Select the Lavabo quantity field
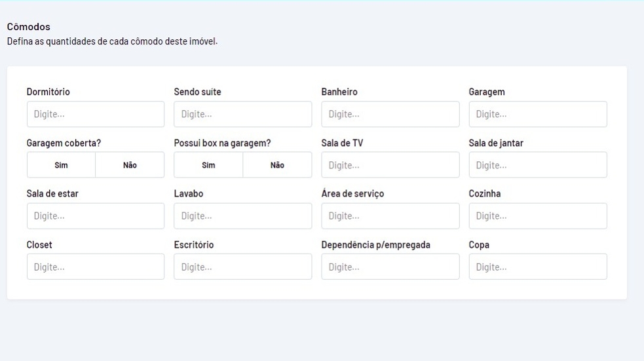The width and height of the screenshot is (644, 361). point(242,216)
